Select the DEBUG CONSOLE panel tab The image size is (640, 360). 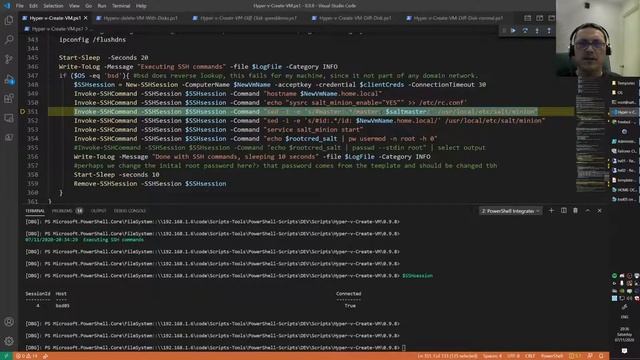(129, 211)
